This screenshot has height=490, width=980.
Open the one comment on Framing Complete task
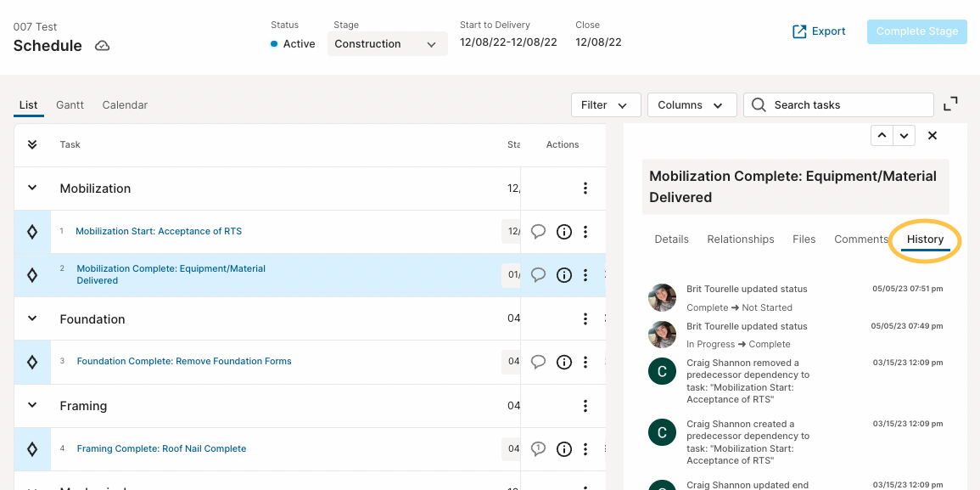[x=538, y=448]
